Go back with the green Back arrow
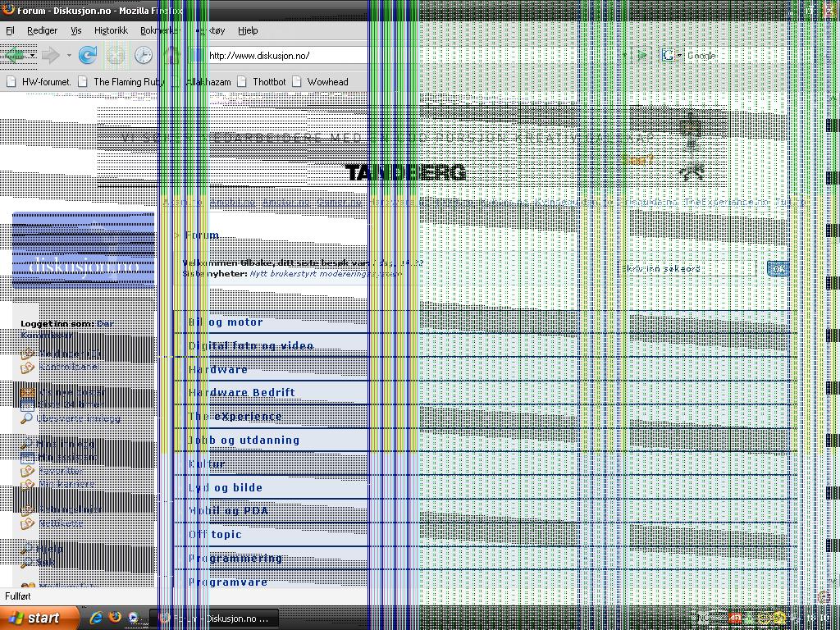The width and height of the screenshot is (840, 630). 15,55
